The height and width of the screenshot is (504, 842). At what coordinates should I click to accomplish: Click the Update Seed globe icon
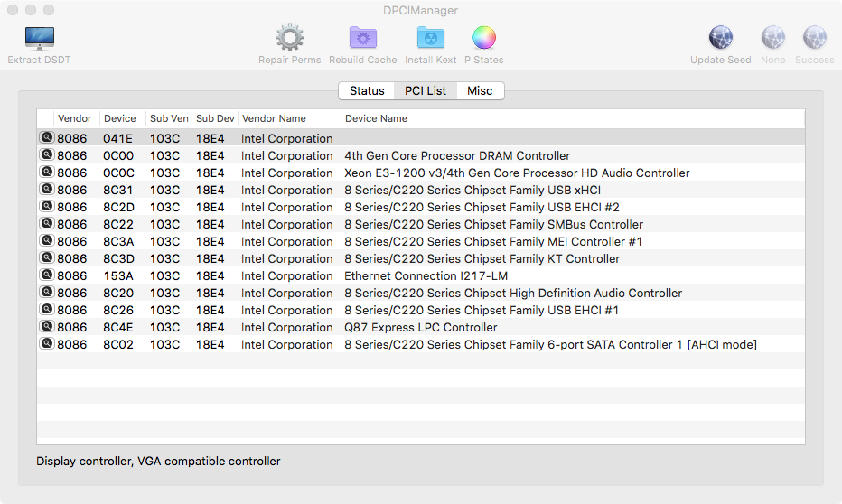click(x=720, y=39)
